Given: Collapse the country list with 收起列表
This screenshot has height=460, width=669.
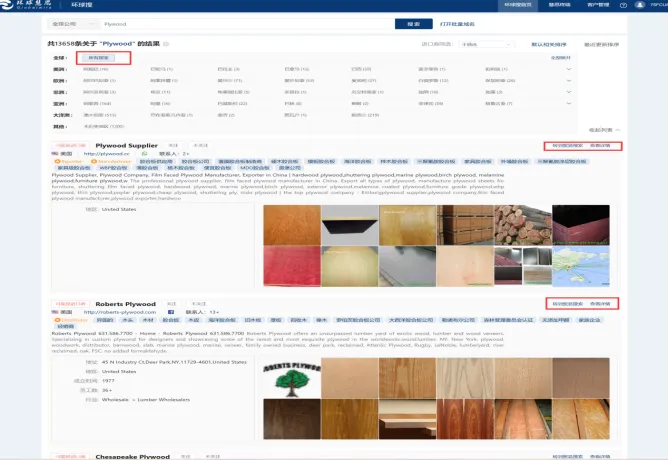Looking at the screenshot, I should click(604, 130).
